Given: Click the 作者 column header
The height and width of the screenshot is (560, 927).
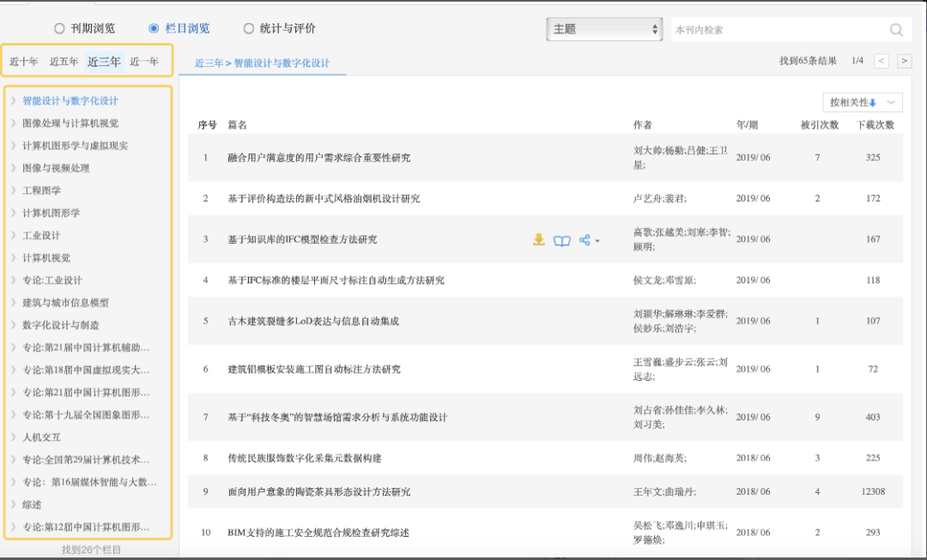Looking at the screenshot, I should (643, 124).
